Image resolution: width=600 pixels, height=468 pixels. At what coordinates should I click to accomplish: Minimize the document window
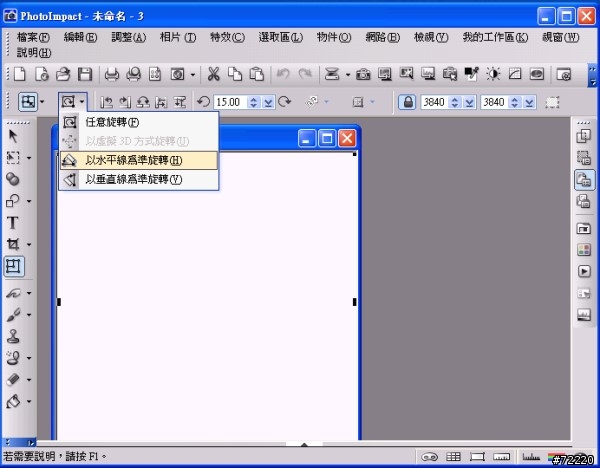tap(307, 138)
